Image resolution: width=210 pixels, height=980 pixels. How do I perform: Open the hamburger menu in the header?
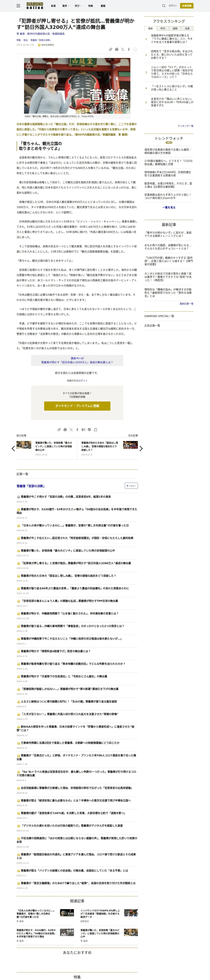pos(18,6)
